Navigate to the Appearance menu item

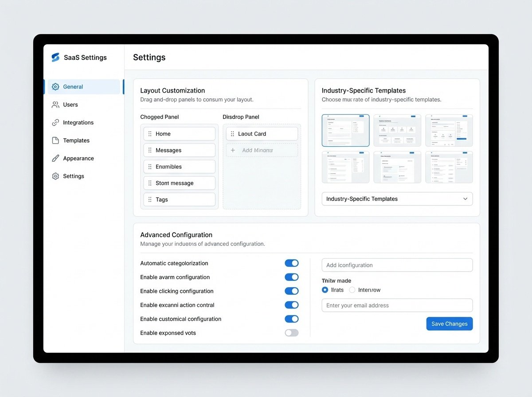[78, 158]
